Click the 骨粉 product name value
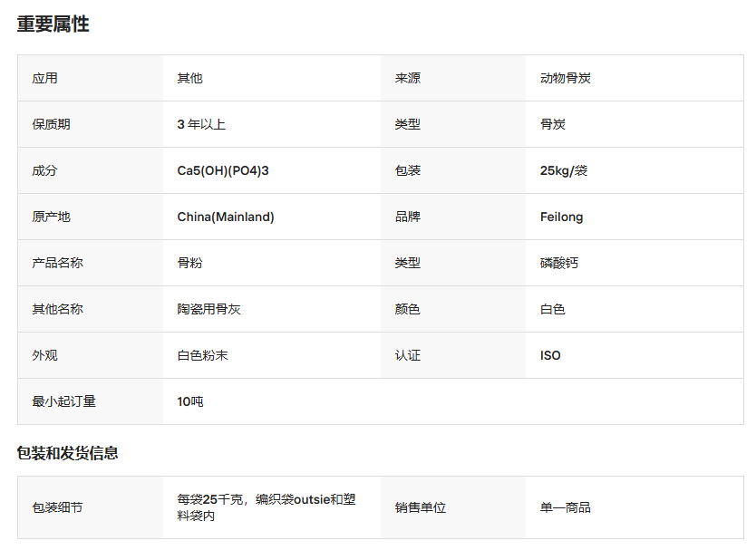 coord(189,263)
